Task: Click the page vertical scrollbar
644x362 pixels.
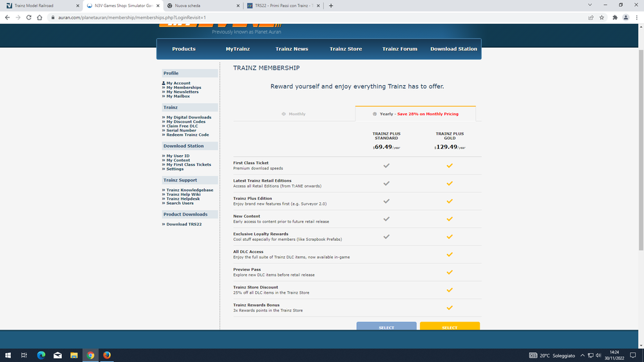Action: (x=641, y=150)
